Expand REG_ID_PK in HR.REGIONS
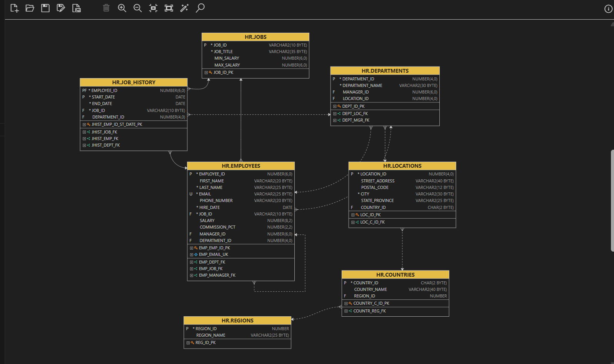The height and width of the screenshot is (364, 614). click(188, 343)
